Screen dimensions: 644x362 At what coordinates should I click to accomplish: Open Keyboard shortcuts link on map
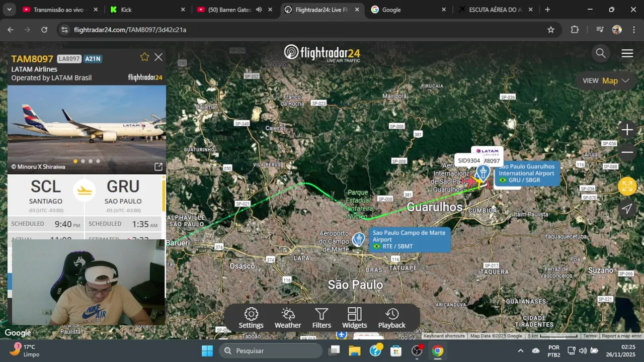(x=444, y=336)
